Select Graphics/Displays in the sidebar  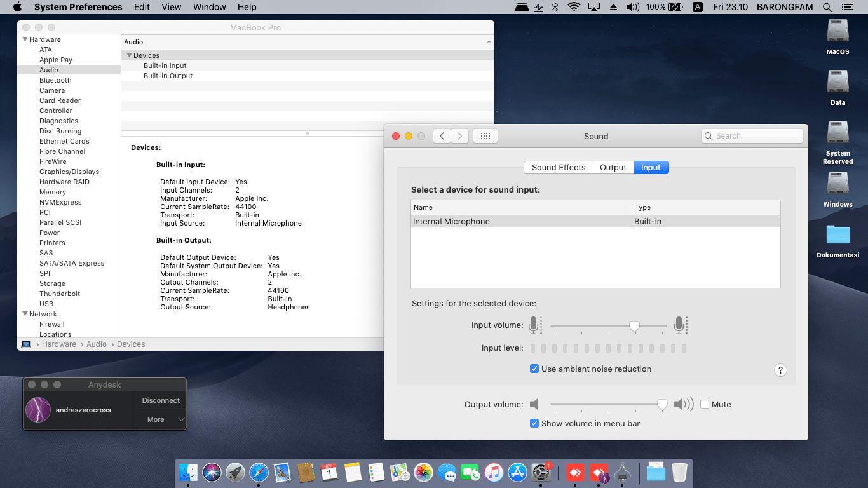(69, 172)
